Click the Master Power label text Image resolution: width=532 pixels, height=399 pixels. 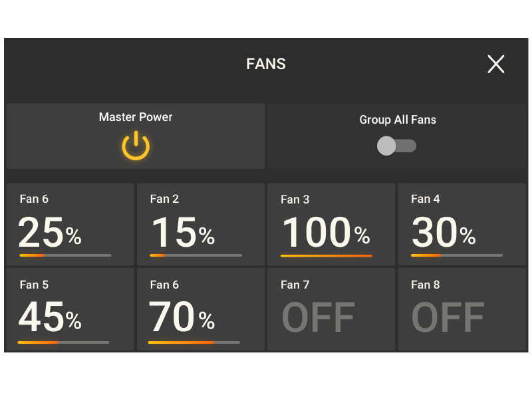pos(136,117)
